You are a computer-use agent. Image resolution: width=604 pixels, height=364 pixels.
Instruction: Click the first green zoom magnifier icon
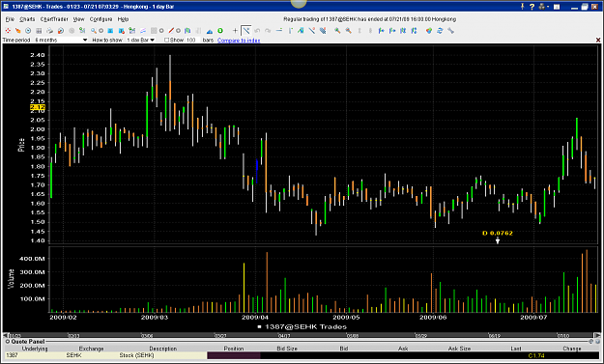coord(337,30)
